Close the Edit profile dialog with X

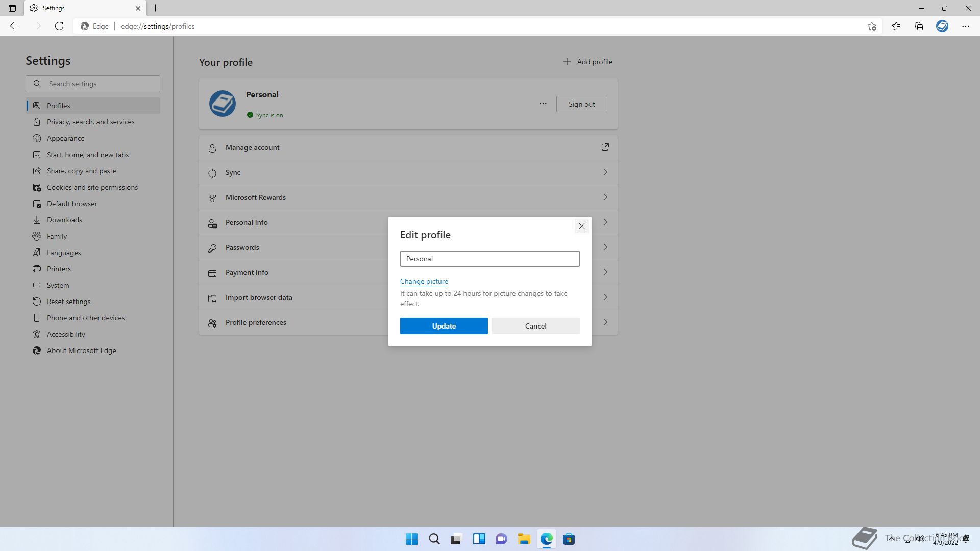581,226
